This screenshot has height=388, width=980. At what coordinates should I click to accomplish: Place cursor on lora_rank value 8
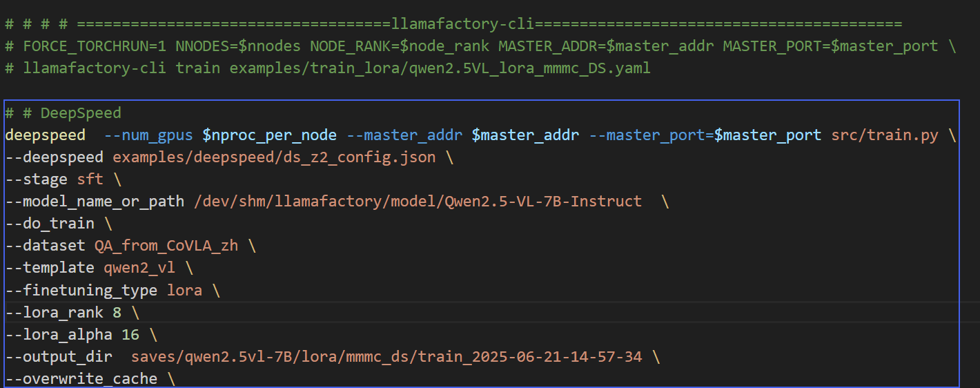[117, 313]
